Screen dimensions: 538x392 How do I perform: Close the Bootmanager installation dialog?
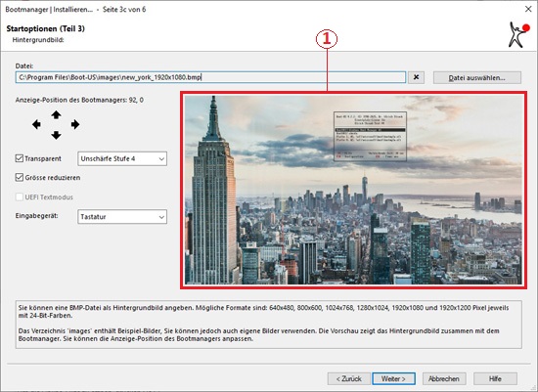point(528,9)
